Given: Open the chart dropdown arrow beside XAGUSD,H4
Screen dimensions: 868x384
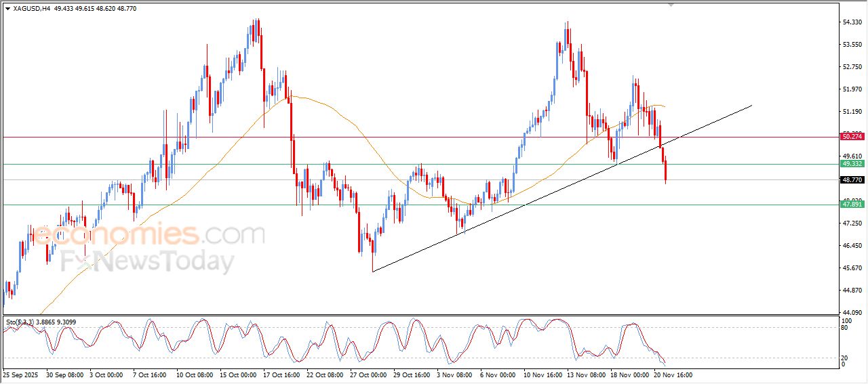Looking at the screenshot, I should coord(8,8).
